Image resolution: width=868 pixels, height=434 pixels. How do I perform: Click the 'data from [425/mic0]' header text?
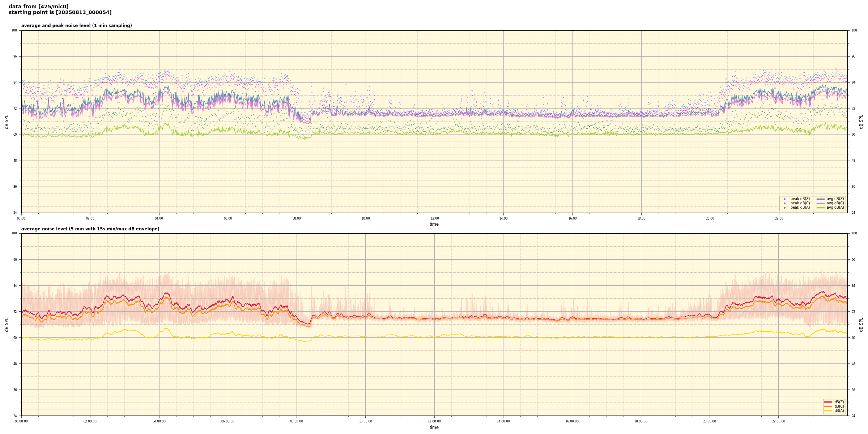(x=38, y=7)
